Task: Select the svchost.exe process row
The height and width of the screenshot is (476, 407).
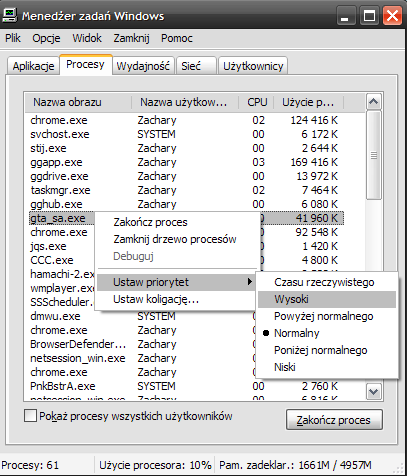Action: tap(186, 134)
